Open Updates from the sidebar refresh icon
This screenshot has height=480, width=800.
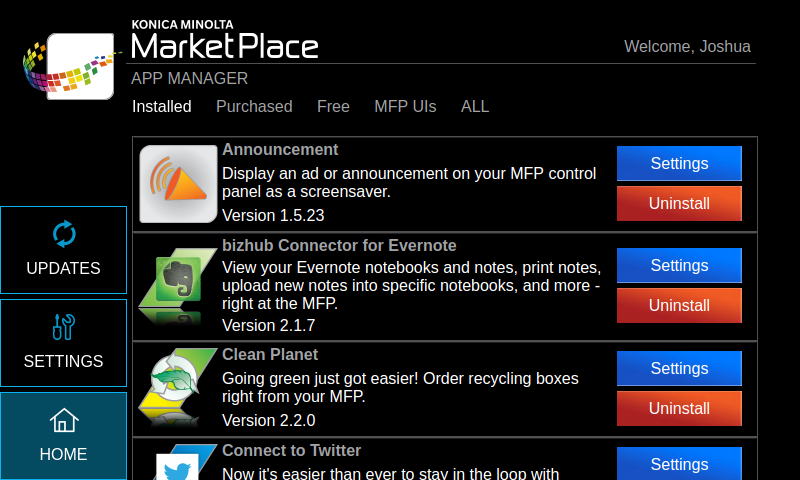pyautogui.click(x=63, y=249)
